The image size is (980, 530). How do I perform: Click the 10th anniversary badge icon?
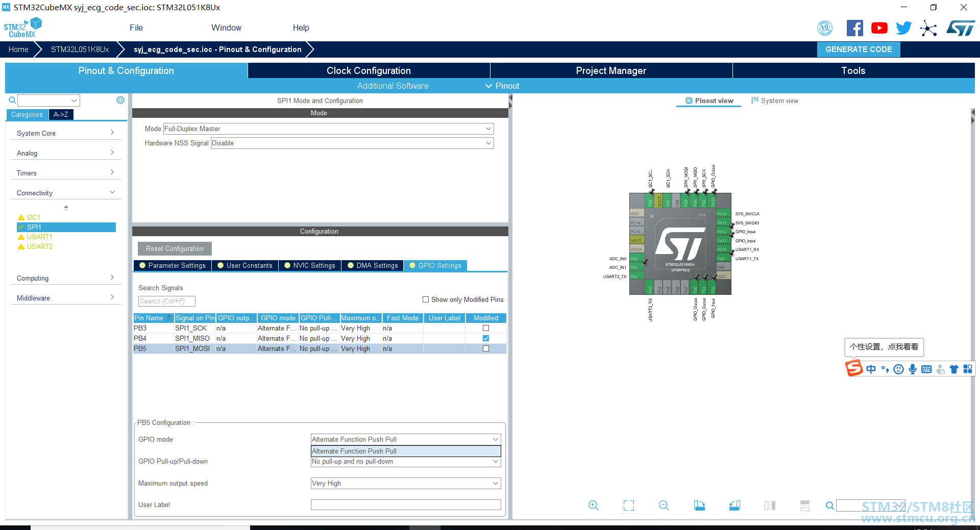(825, 28)
